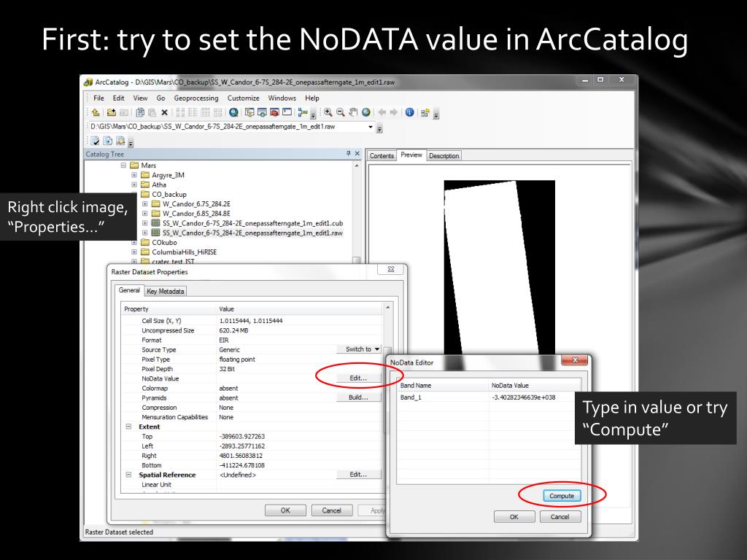
Task: Click the Validate Metadata icon
Action: (x=95, y=141)
